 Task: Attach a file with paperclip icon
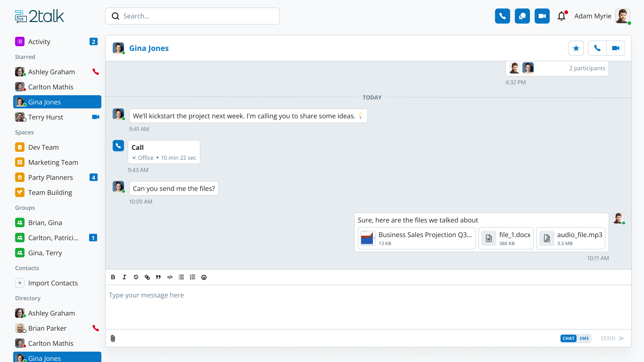point(113,338)
